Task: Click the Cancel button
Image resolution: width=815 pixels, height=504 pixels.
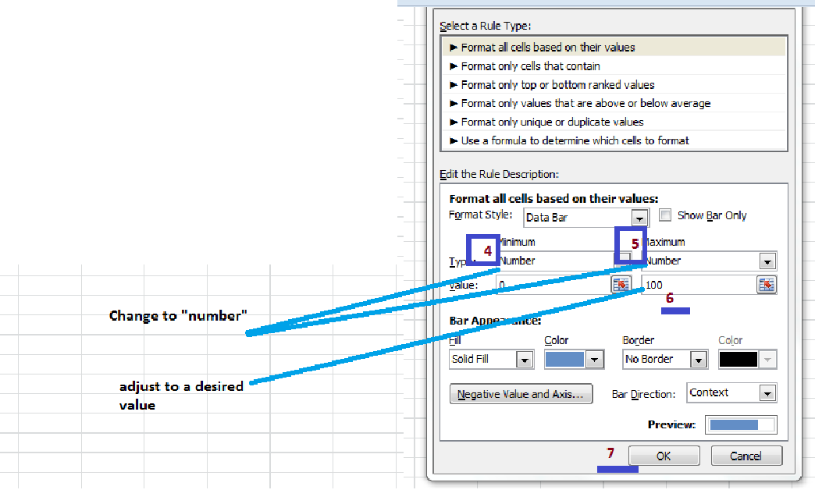Action: [x=746, y=455]
